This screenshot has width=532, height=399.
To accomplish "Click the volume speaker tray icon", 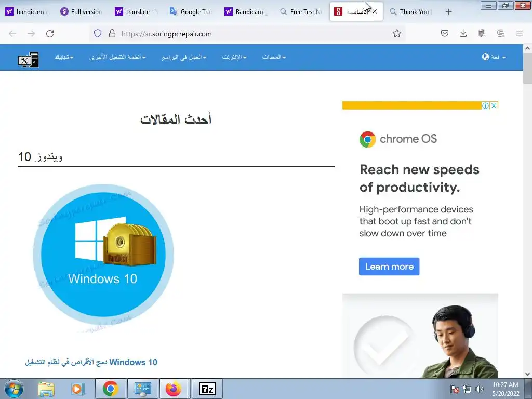I will coord(479,389).
